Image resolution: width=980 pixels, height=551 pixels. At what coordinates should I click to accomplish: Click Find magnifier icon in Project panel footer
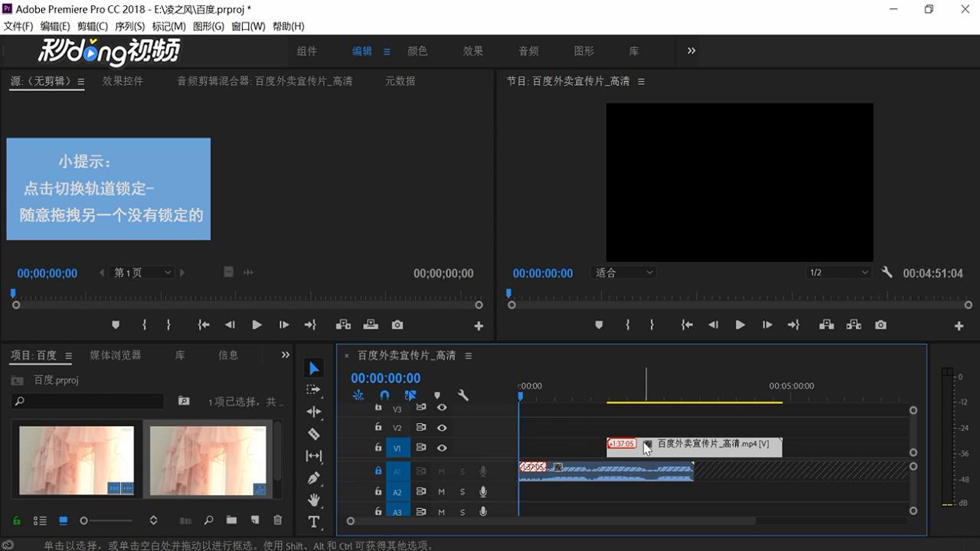tap(208, 520)
